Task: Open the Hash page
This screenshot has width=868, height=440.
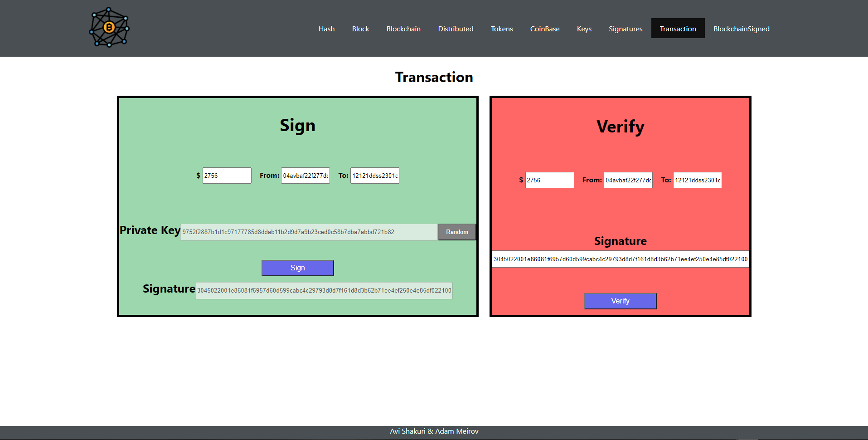Action: coord(326,28)
